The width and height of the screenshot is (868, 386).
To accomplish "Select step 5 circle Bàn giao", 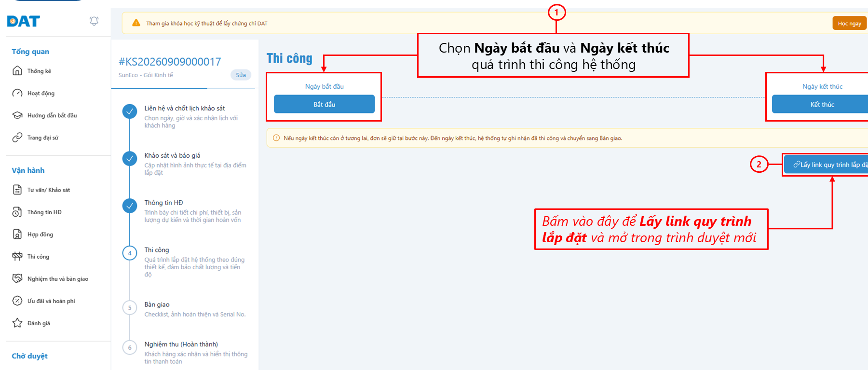I will point(130,308).
